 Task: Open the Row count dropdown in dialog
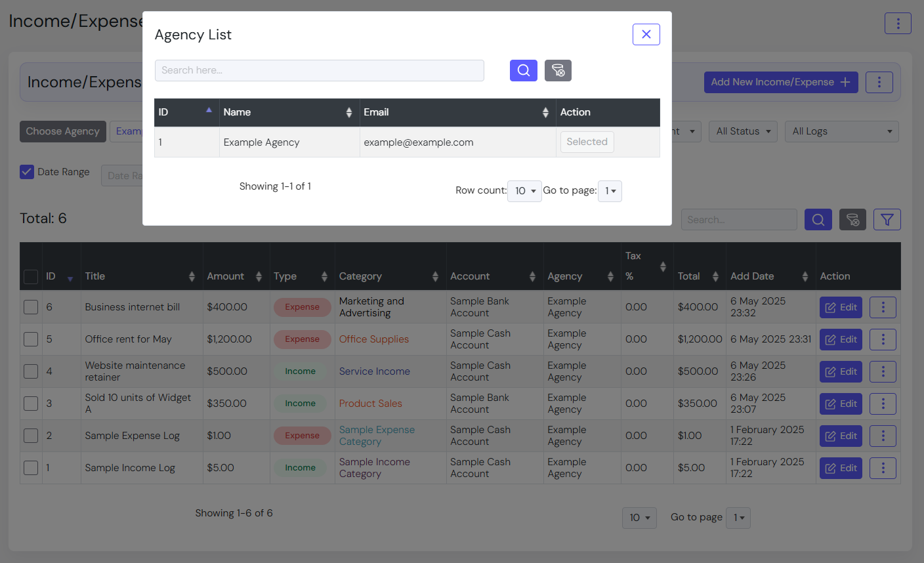524,191
